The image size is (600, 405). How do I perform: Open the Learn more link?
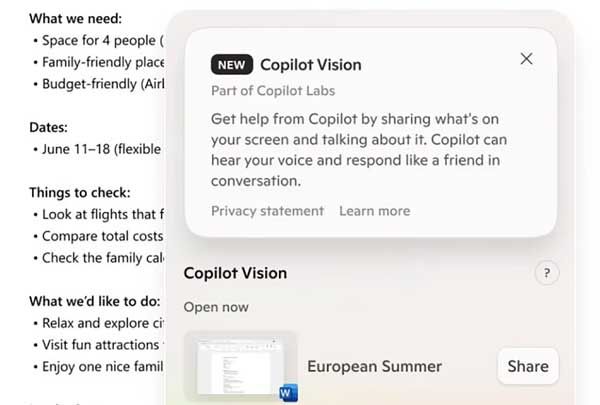pos(374,211)
